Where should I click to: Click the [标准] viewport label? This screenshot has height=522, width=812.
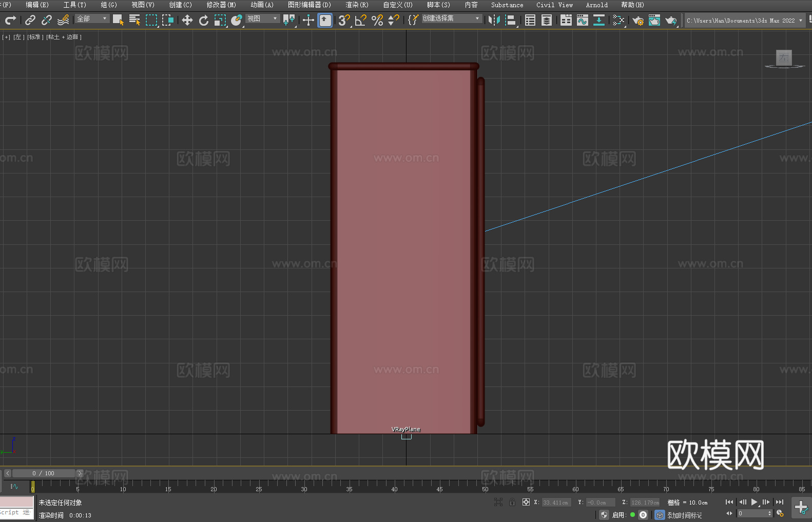coord(35,37)
